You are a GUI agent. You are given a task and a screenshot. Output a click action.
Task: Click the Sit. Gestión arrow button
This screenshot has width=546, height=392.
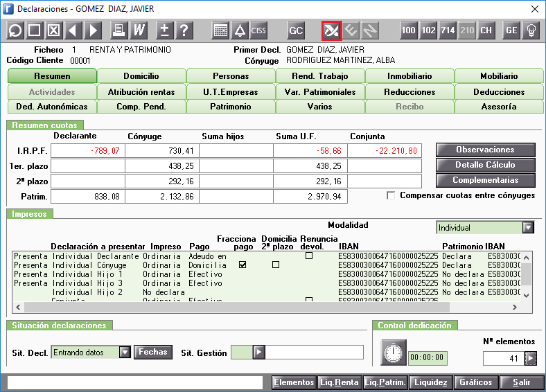[x=258, y=353]
